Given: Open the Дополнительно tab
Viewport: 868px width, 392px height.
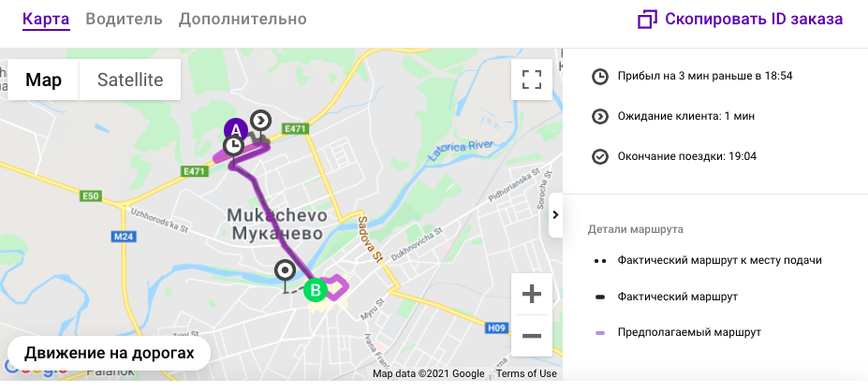Looking at the screenshot, I should (243, 19).
